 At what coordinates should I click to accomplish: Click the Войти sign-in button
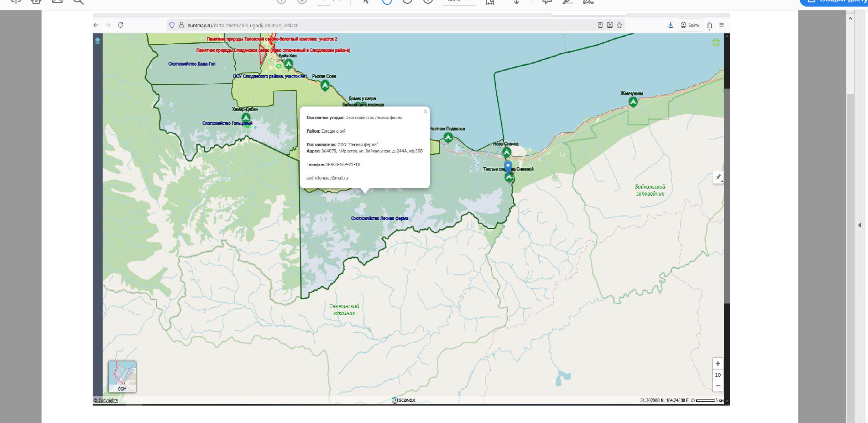[x=690, y=25]
